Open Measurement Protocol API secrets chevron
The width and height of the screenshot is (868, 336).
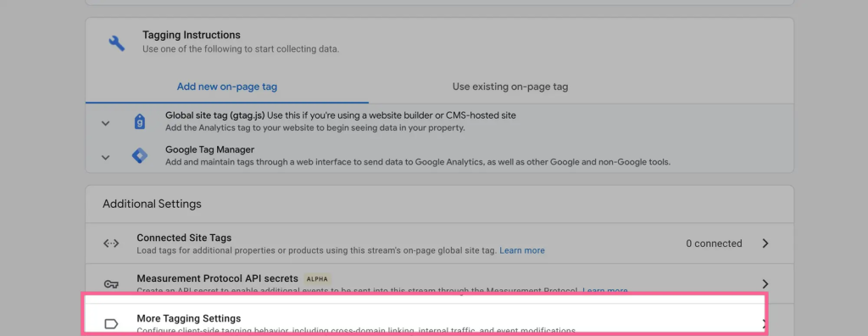point(765,284)
